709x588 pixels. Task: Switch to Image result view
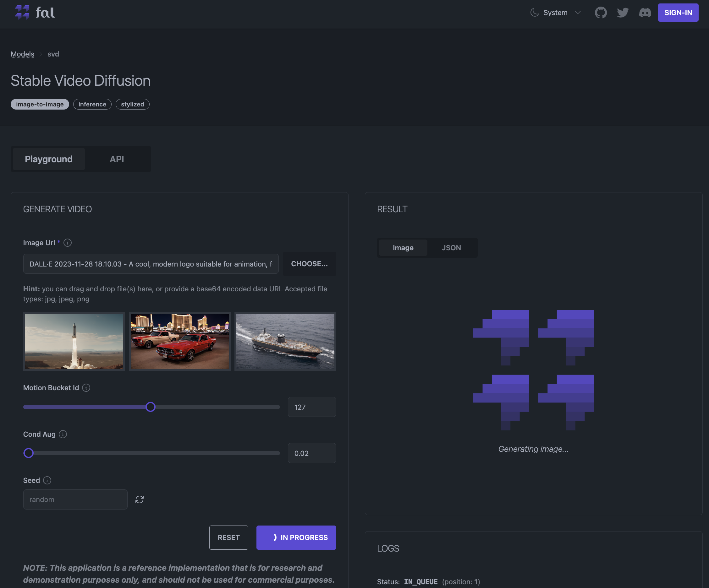pos(404,247)
